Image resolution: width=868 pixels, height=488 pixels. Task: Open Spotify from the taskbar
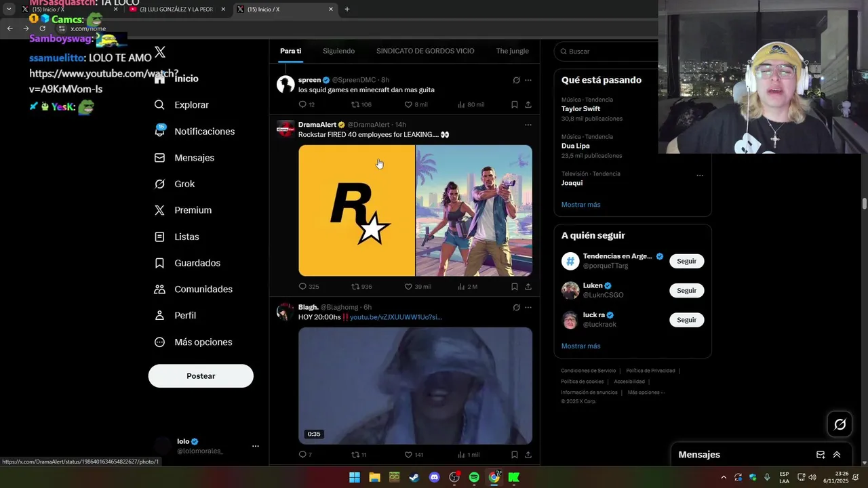474,477
